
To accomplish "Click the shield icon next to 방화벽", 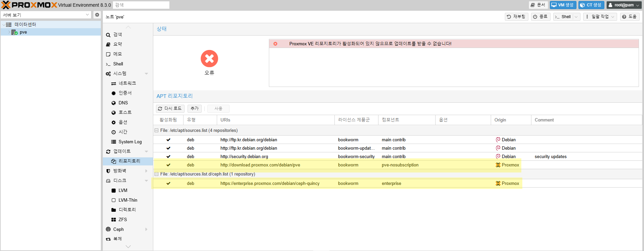I will [x=108, y=171].
